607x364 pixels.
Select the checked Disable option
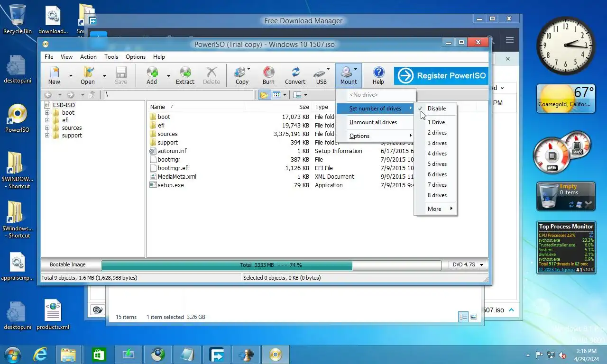pyautogui.click(x=435, y=109)
